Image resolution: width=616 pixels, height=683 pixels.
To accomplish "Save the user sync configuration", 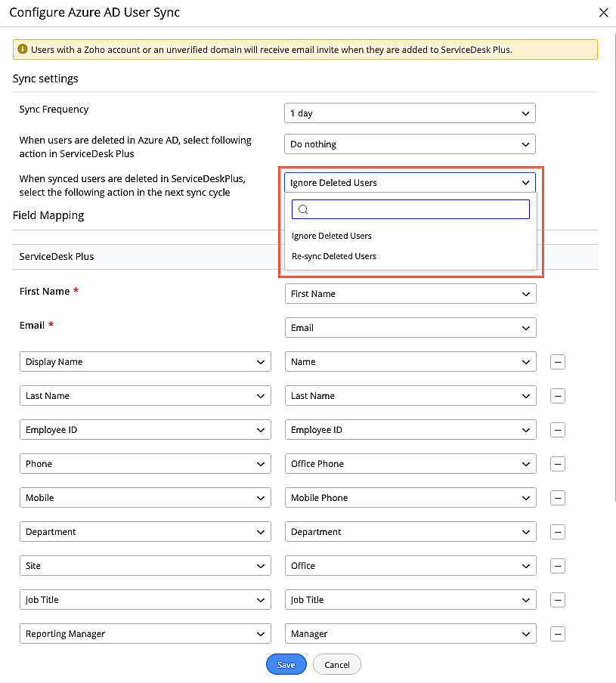I will pos(286,665).
